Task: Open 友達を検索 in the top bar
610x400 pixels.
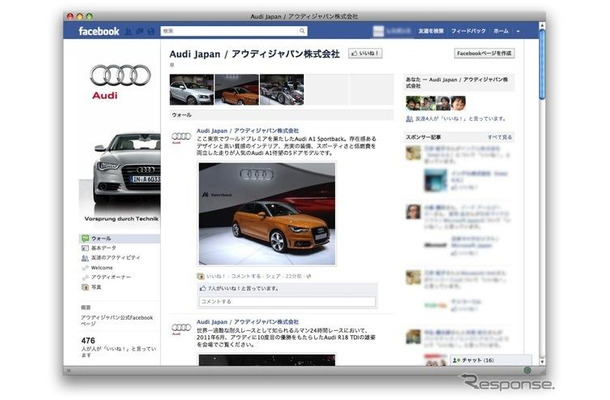Action: click(431, 31)
